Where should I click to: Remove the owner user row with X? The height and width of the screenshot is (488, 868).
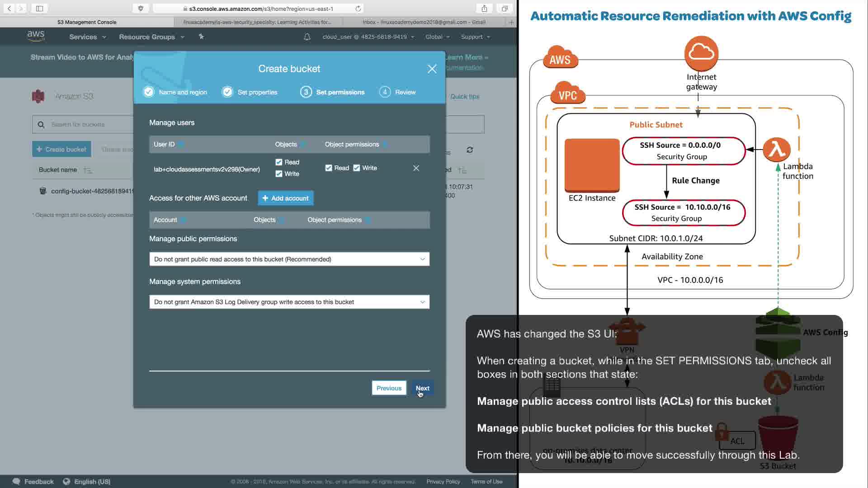pyautogui.click(x=416, y=168)
